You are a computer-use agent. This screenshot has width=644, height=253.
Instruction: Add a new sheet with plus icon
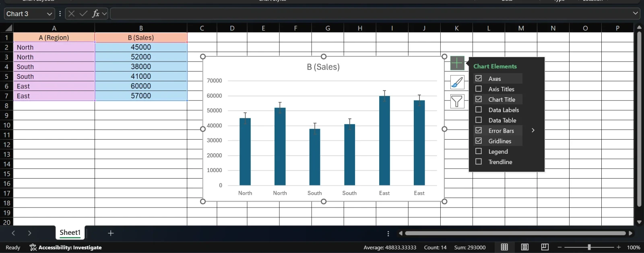111,233
